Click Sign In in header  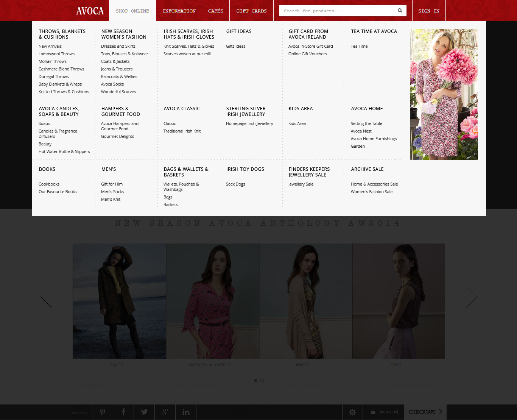click(x=429, y=11)
